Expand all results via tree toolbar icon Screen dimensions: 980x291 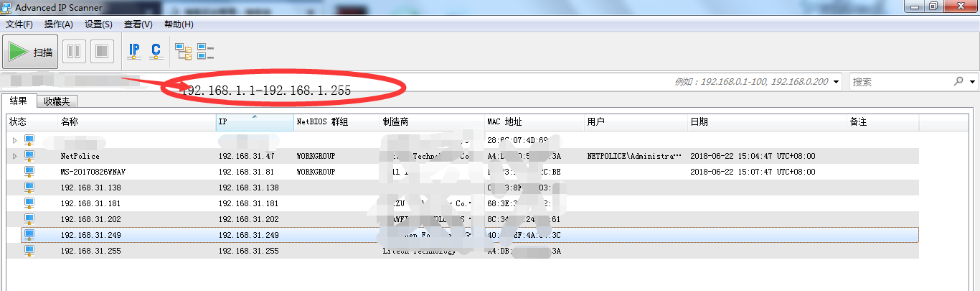click(x=184, y=52)
